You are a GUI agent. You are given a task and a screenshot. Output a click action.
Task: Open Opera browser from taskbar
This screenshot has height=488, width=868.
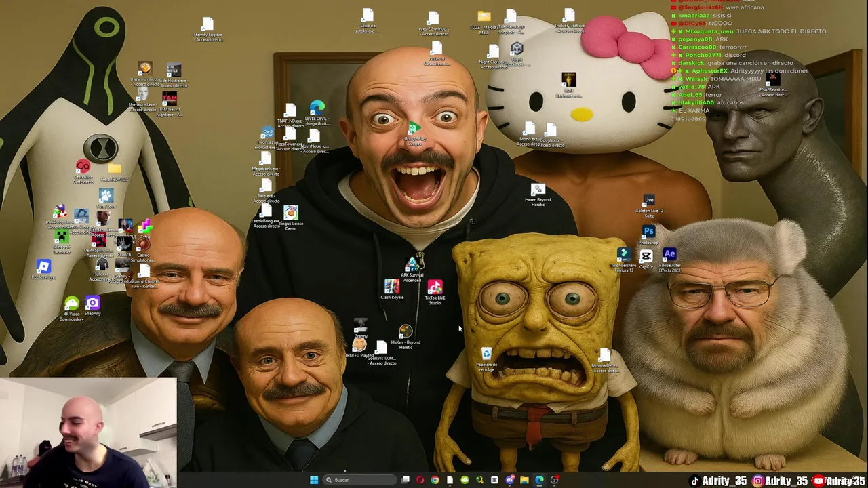pyautogui.click(x=420, y=480)
